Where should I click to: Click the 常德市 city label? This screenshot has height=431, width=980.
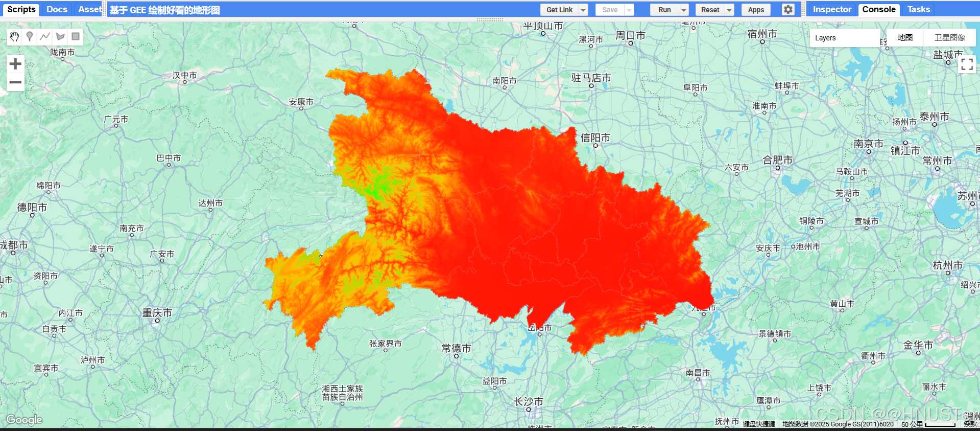tap(457, 348)
